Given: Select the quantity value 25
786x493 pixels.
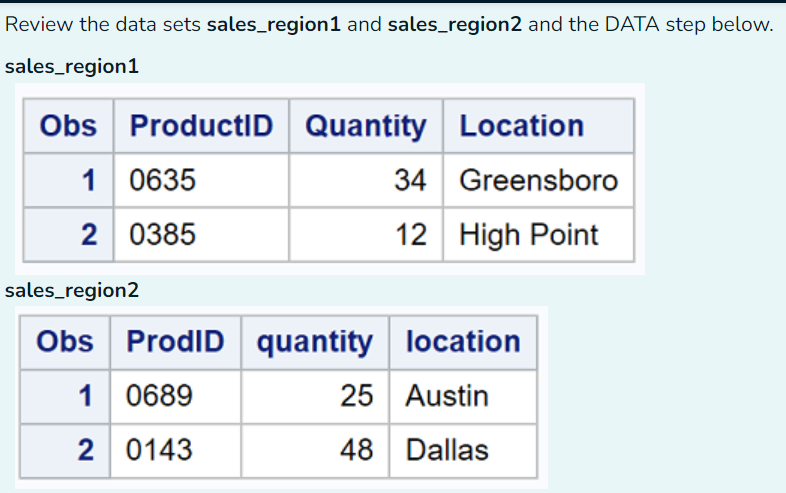Looking at the screenshot, I should 315,396.
